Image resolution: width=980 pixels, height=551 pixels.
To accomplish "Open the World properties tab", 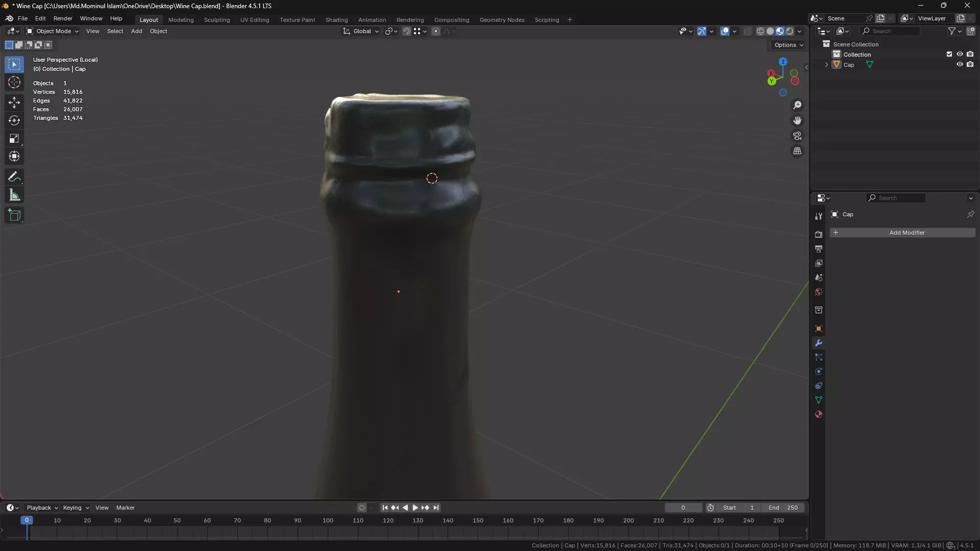I will coord(819,292).
